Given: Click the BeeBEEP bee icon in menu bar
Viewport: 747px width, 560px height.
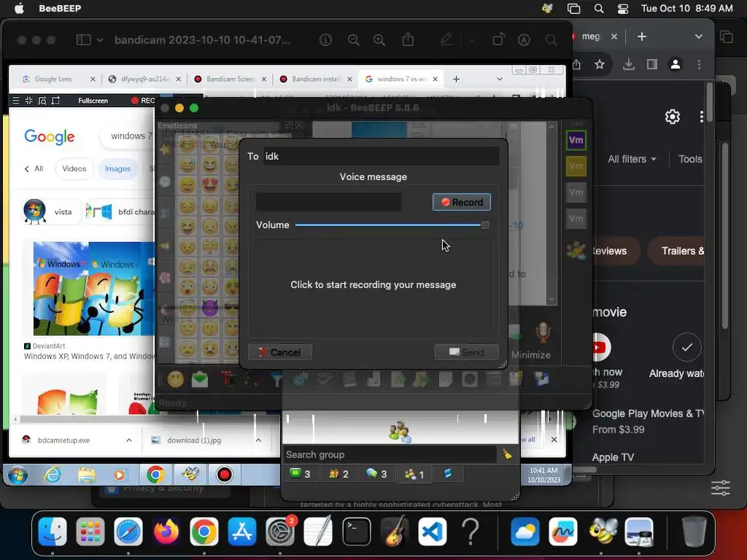Looking at the screenshot, I should tap(547, 9).
